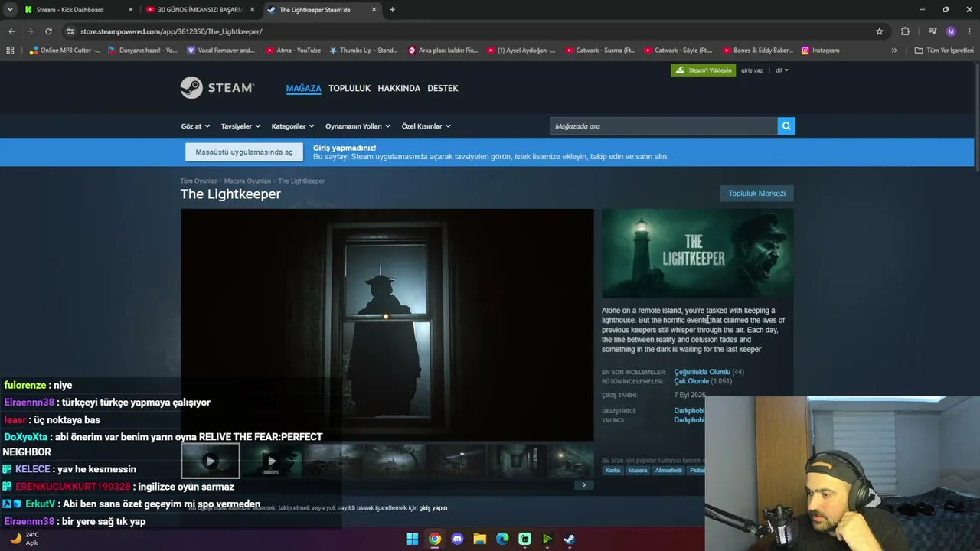Click The Lightkeeper capsule image

(697, 253)
